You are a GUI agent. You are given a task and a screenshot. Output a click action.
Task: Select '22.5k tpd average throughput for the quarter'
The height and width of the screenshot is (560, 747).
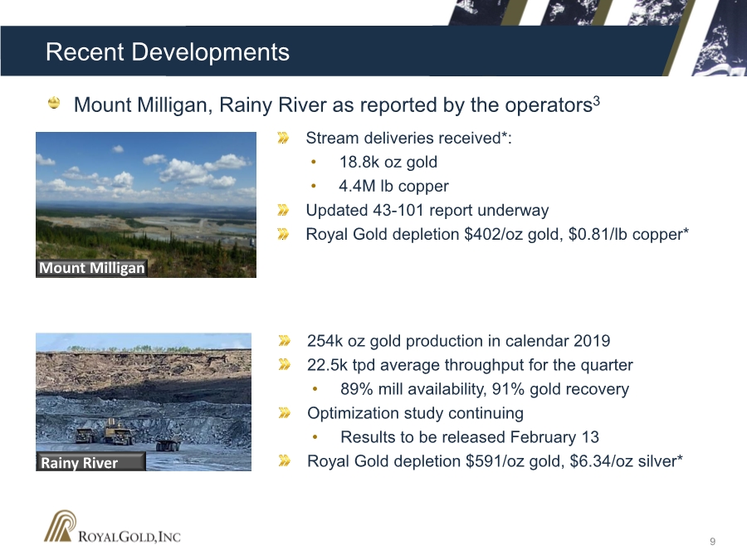point(471,365)
